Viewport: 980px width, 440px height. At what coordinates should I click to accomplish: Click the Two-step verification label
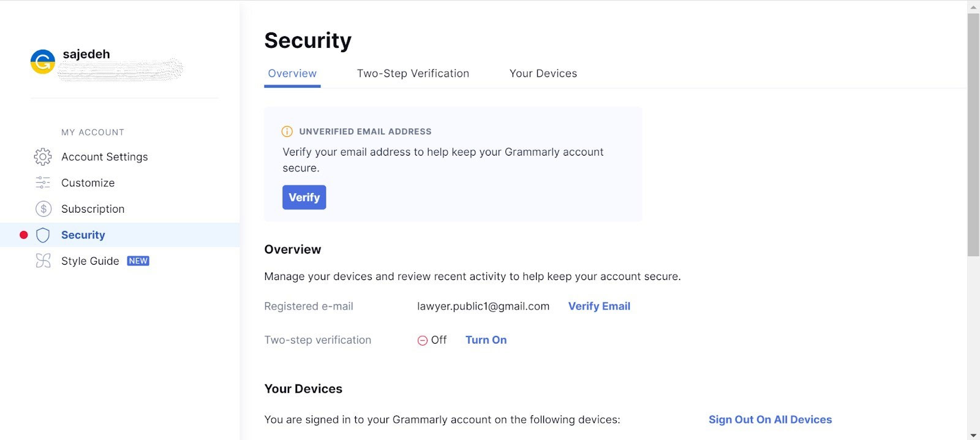(x=318, y=340)
